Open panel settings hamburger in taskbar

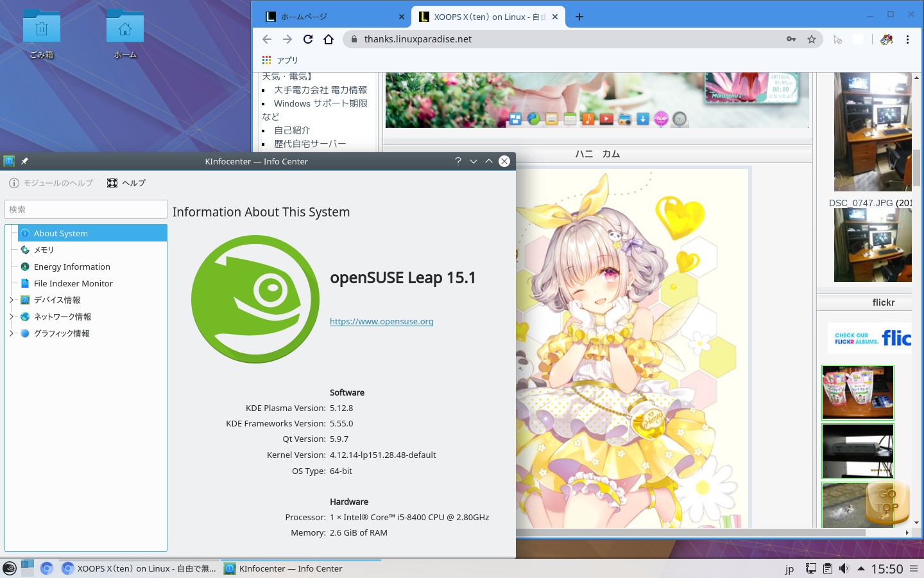(914, 568)
